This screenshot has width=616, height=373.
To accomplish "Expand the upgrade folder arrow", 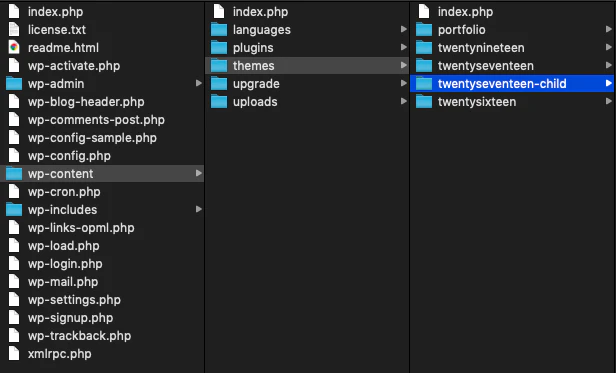I will (x=403, y=83).
